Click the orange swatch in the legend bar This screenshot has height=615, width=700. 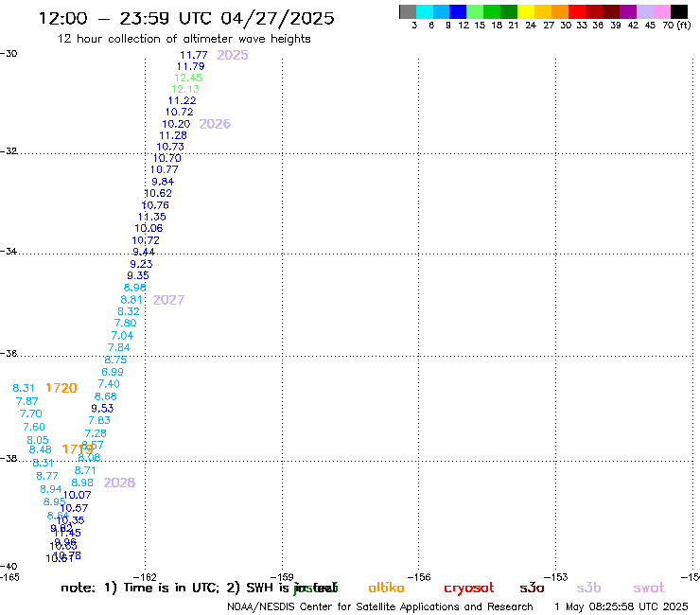pyautogui.click(x=560, y=11)
